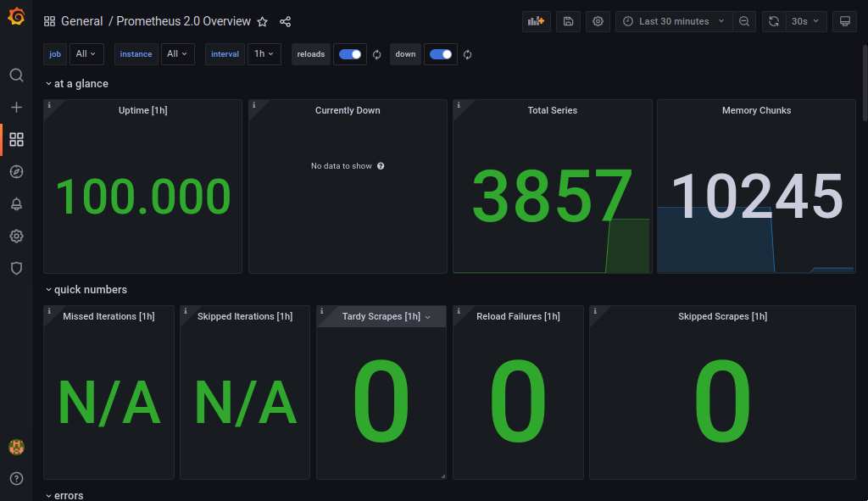Collapse the errors row
This screenshot has height=501, width=868.
click(64, 495)
